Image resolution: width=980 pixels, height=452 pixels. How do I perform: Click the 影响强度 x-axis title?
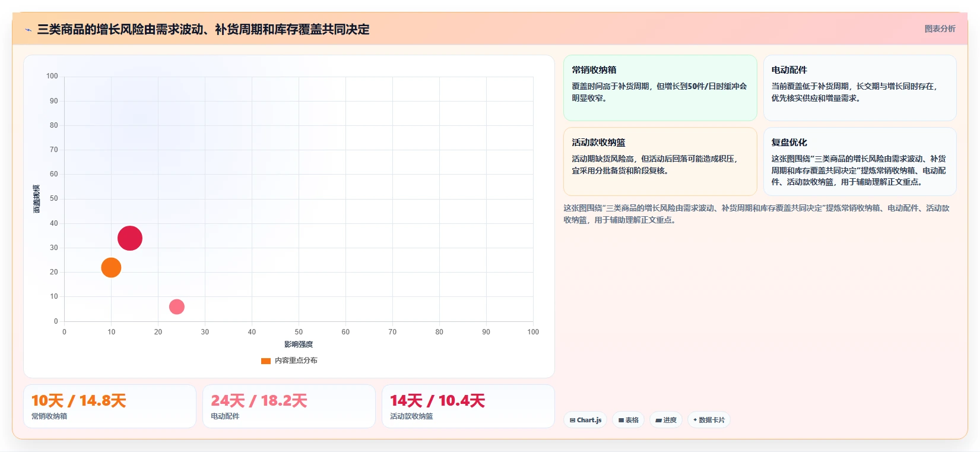(299, 344)
